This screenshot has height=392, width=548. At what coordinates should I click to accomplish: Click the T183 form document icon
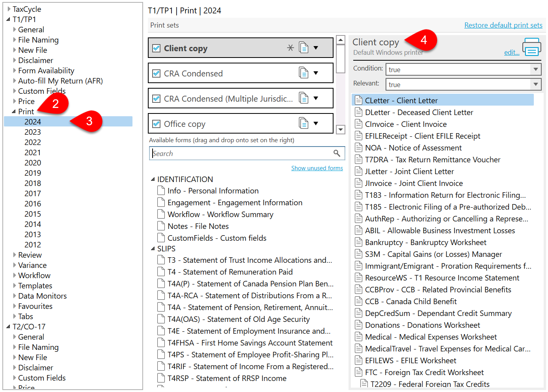point(358,195)
